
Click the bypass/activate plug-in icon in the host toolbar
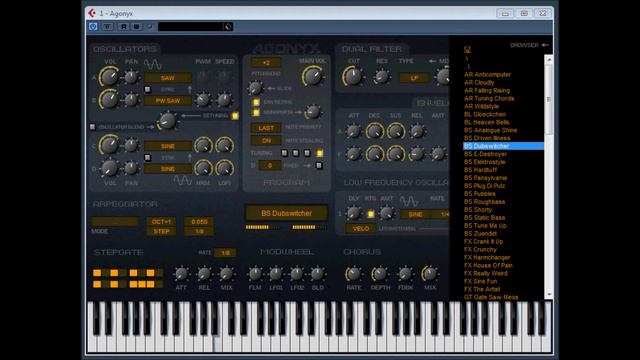(x=93, y=27)
